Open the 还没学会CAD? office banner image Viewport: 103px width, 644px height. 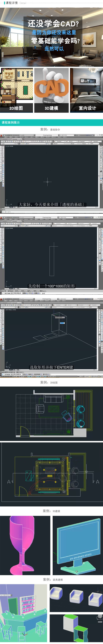pos(51,37)
